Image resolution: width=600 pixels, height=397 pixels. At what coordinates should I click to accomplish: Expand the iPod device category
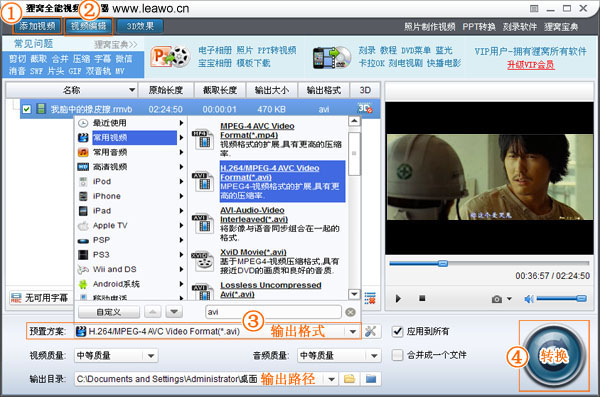[130, 181]
